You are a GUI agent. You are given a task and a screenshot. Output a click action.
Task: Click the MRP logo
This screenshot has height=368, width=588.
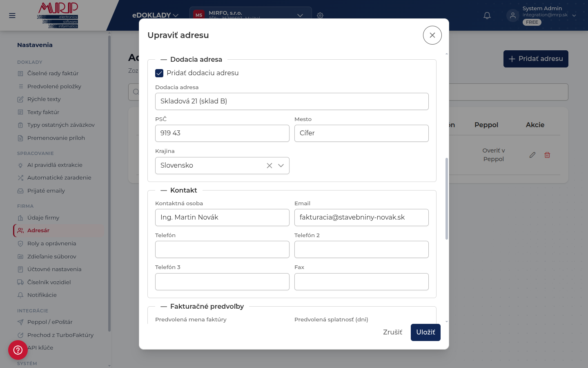coord(58,15)
